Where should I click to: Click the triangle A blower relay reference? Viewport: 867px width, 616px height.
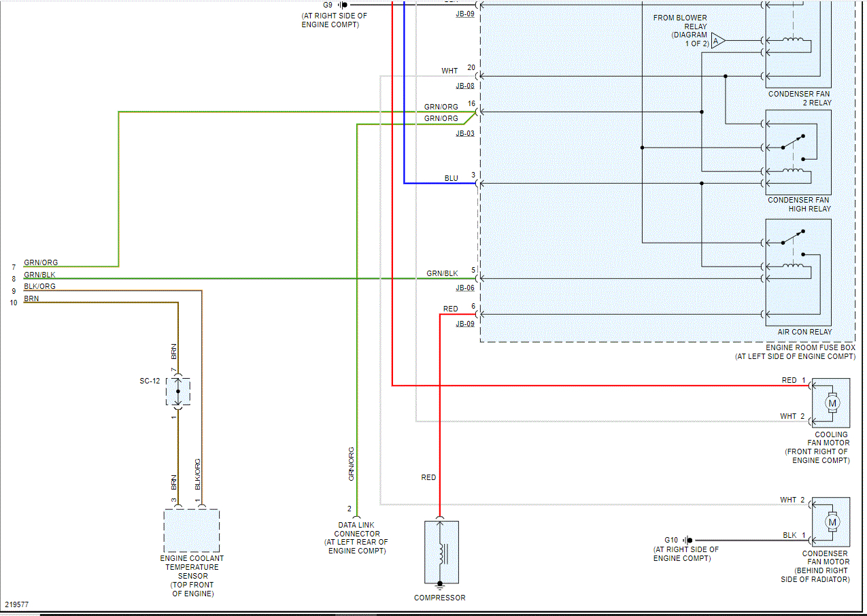(x=719, y=41)
